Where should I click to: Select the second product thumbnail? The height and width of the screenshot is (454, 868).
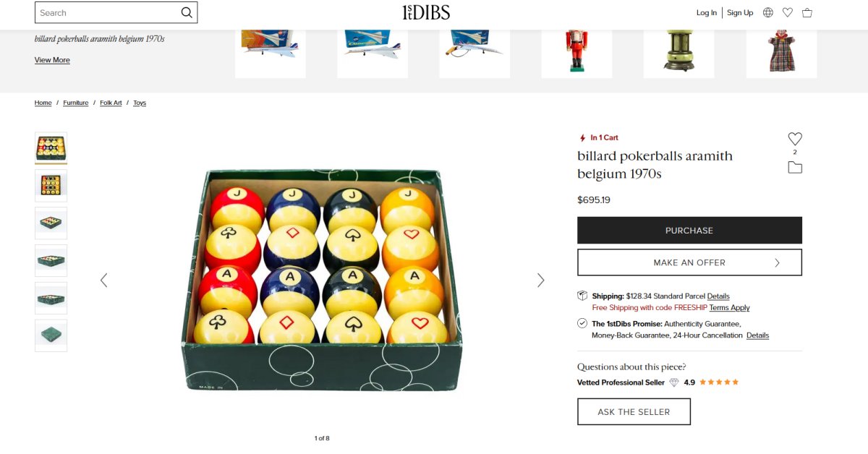tap(51, 186)
